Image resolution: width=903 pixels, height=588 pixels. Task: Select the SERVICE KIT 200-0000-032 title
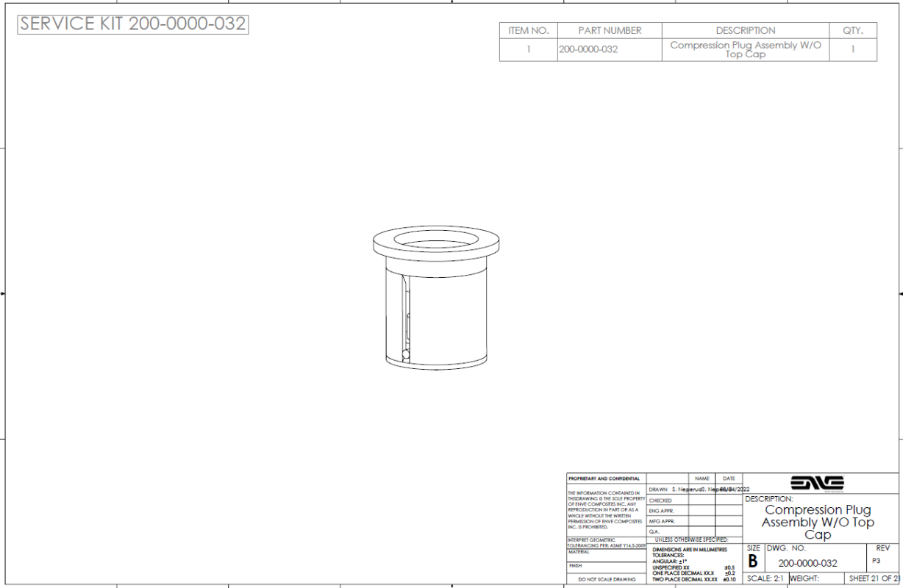[x=132, y=24]
